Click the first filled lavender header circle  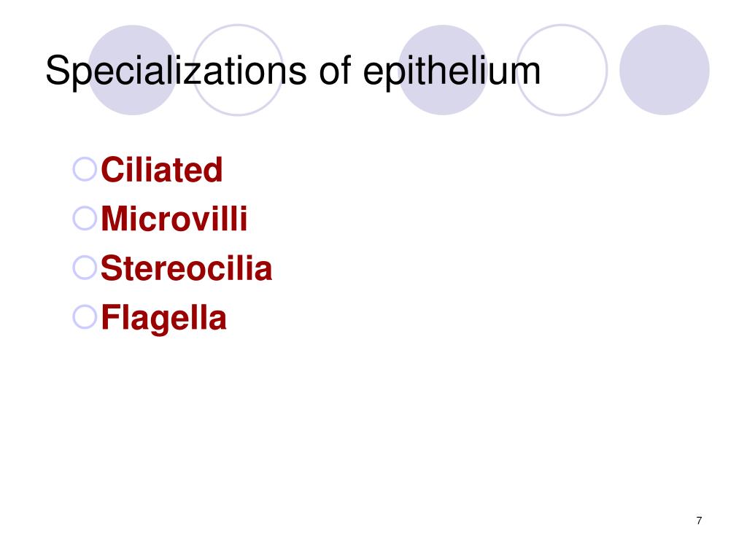[133, 70]
